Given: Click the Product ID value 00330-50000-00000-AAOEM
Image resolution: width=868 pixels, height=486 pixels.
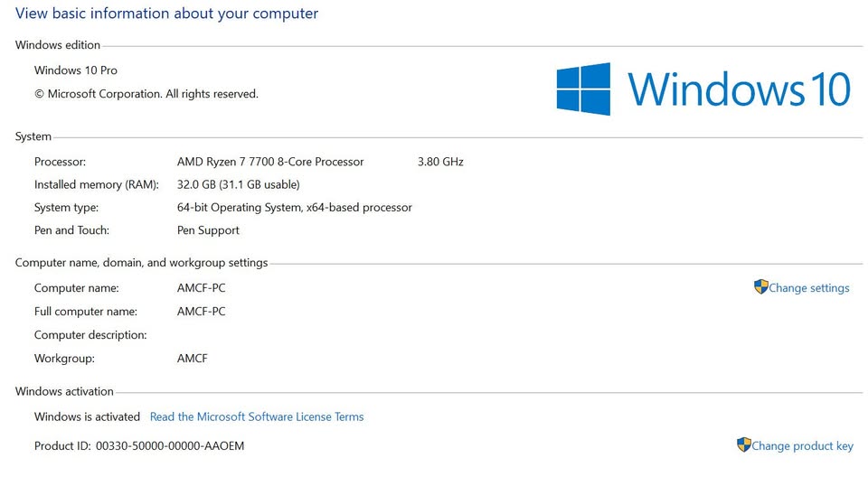Looking at the screenshot, I should 170,445.
